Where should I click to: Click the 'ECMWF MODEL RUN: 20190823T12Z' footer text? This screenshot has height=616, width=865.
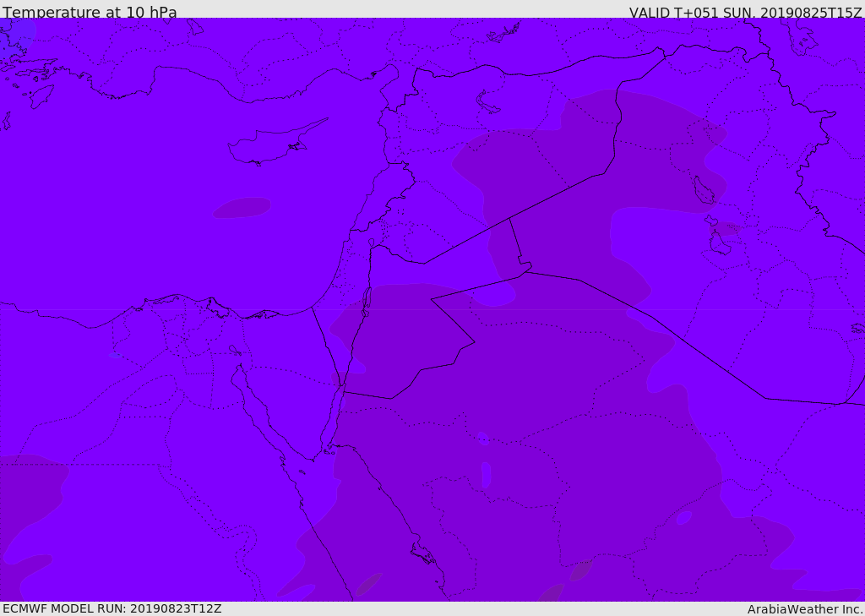112,608
